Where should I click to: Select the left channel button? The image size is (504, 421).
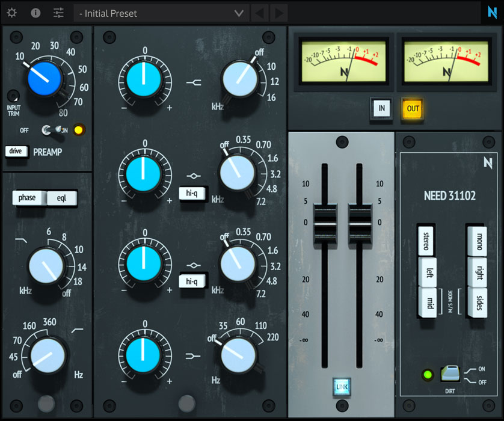428,272
